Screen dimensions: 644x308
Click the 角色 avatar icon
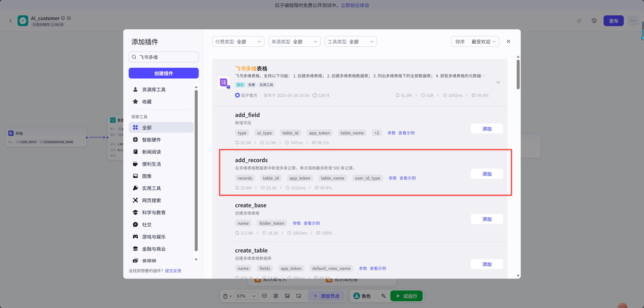click(357, 296)
